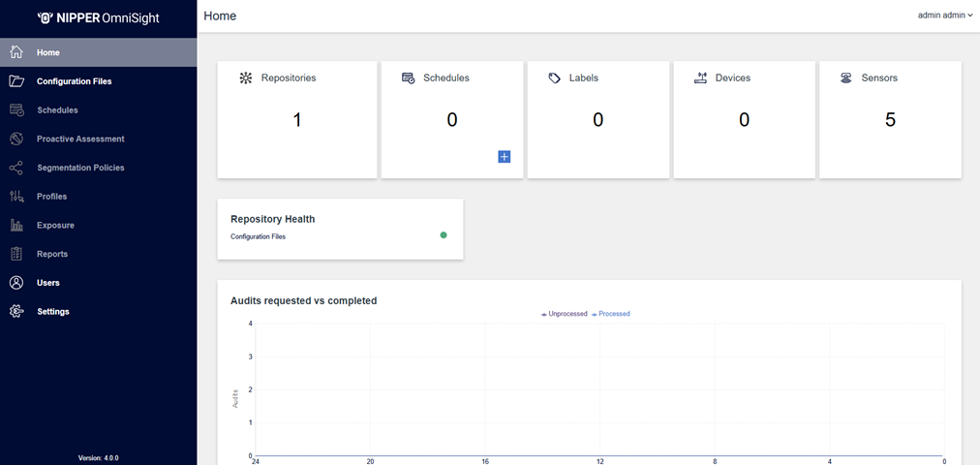
Task: Open the Sensors summary card
Action: pyautogui.click(x=890, y=119)
